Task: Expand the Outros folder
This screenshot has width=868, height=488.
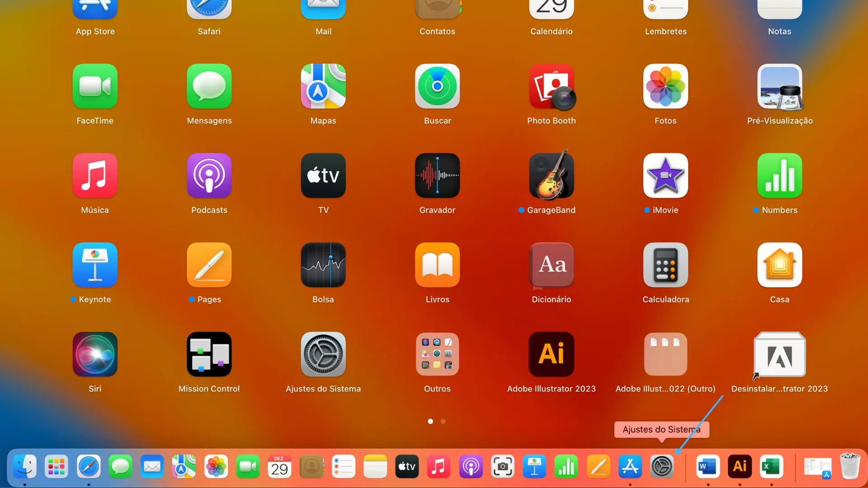Action: coord(437,354)
